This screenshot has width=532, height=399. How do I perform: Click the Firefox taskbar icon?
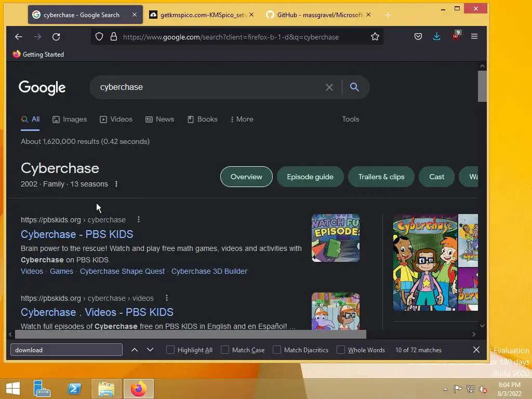pos(138,389)
